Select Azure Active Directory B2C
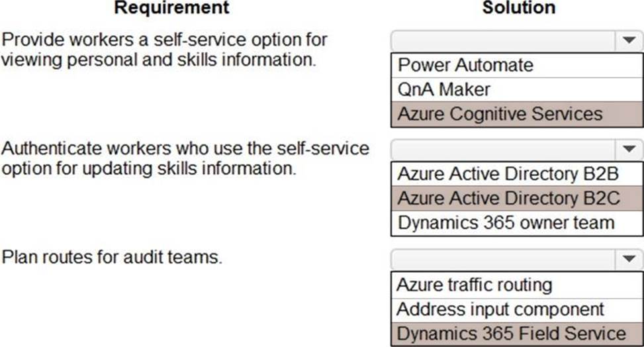This screenshot has height=347, width=644. [x=508, y=198]
